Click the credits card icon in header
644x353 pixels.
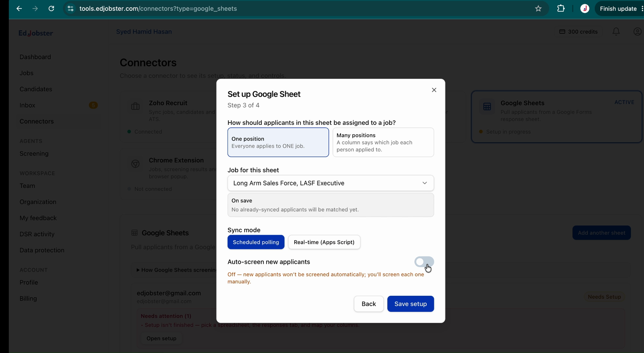562,31
